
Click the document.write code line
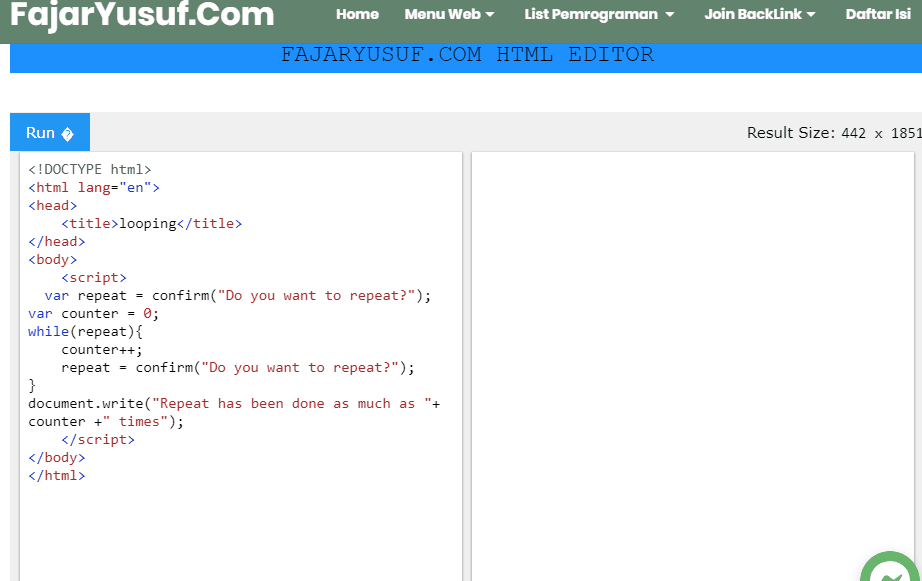[x=234, y=403]
